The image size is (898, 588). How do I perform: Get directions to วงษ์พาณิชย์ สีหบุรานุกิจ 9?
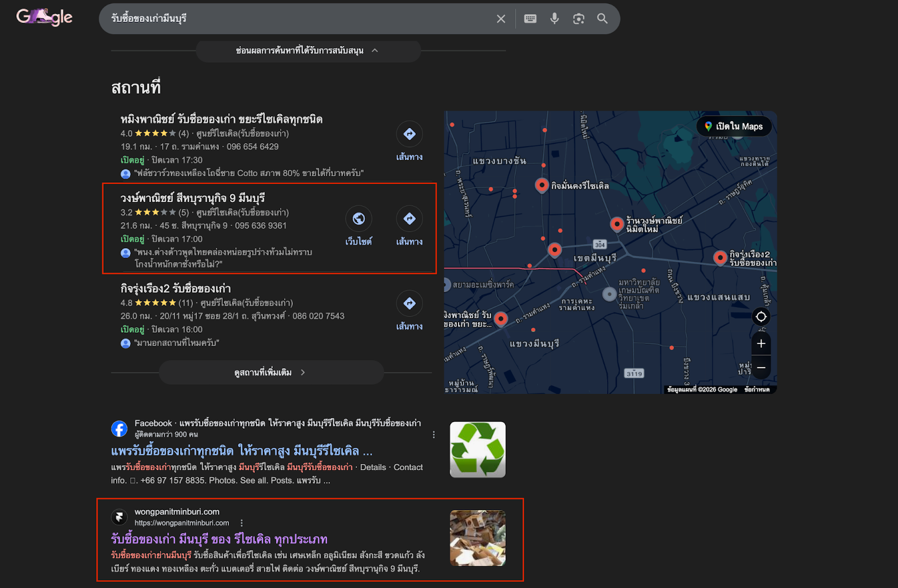tap(410, 219)
